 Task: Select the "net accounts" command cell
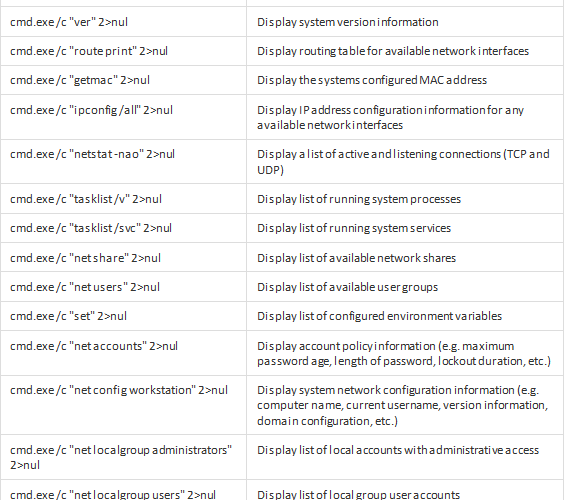(x=124, y=353)
